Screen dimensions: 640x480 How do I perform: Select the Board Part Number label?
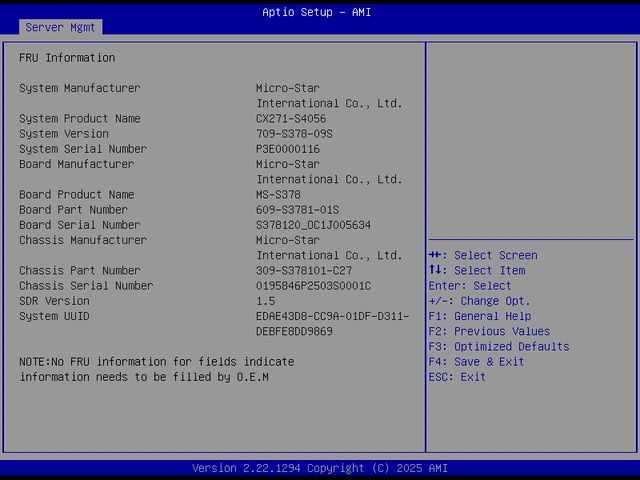[73, 210]
